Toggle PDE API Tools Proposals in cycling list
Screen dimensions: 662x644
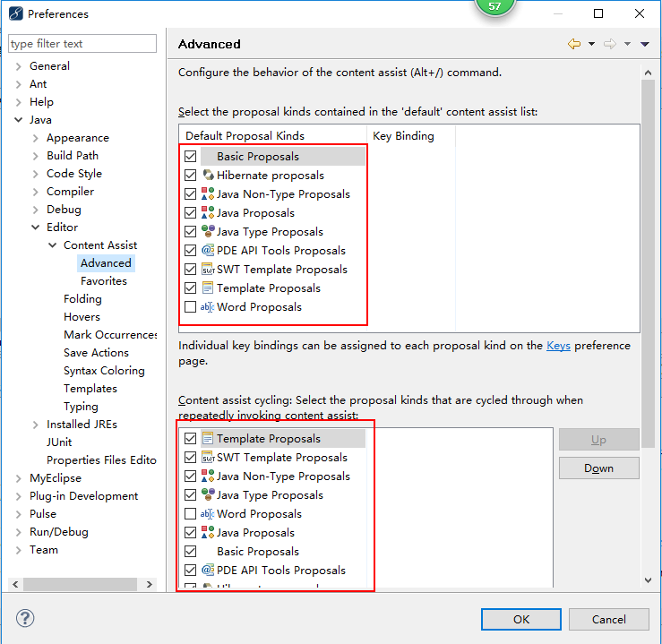coord(191,571)
